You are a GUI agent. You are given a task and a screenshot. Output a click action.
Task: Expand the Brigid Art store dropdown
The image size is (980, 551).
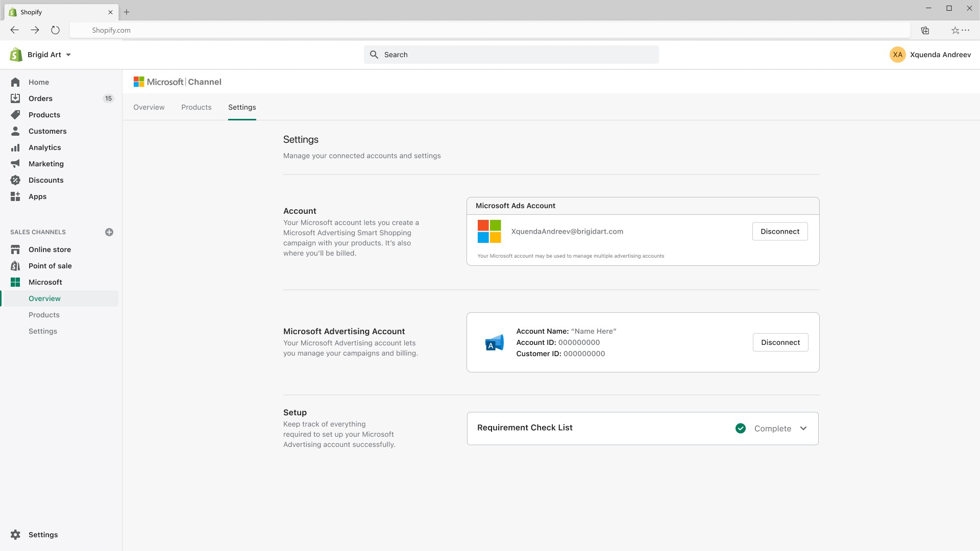coord(68,55)
